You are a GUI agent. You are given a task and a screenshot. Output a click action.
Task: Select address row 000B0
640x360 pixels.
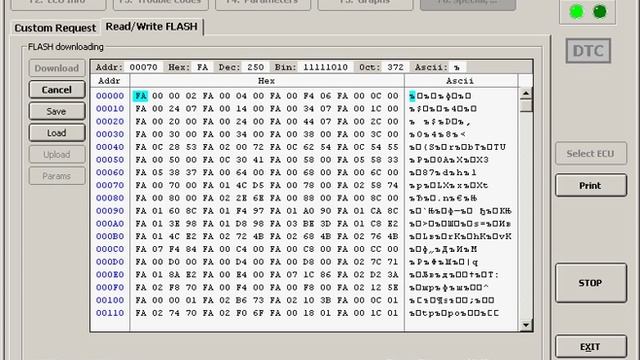click(110, 236)
